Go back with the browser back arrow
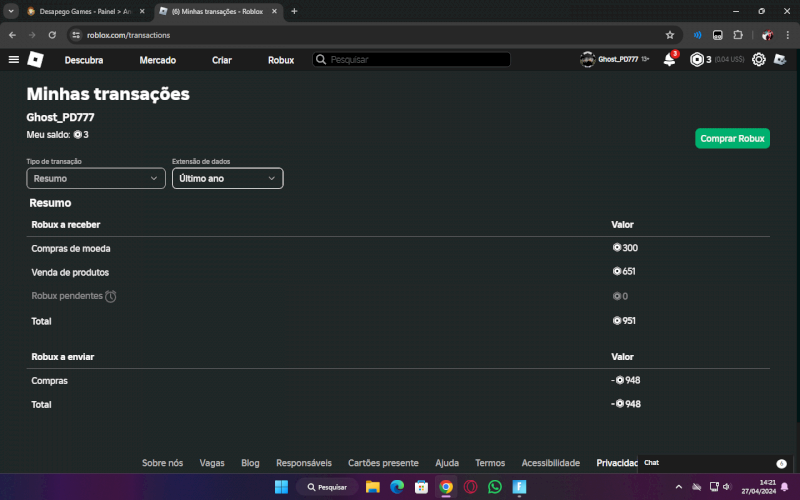Screen dimensions: 800x500 12,35
